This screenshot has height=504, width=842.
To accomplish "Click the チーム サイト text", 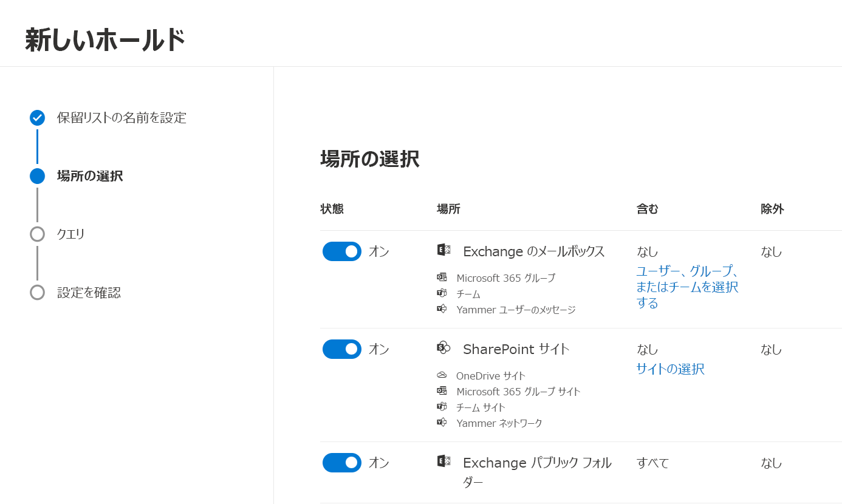I will point(481,407).
